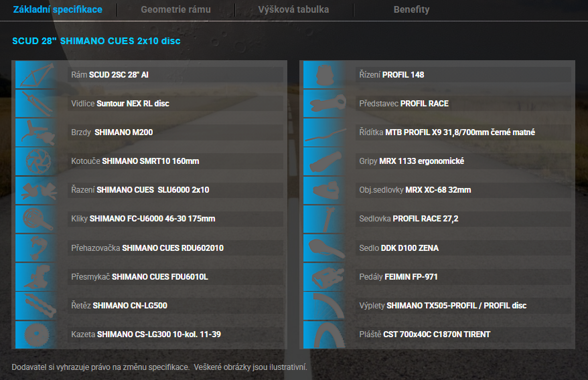The image size is (588, 380).
Task: Select the Brzdy SHIMANO M200 row
Action: click(175, 132)
